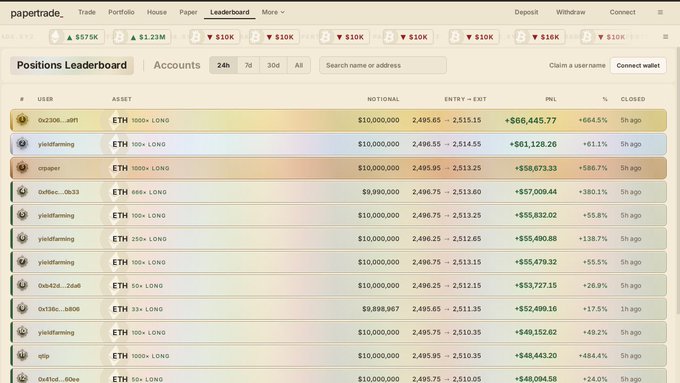This screenshot has width=680, height=383.
Task: Switch to Accounts view
Action: (177, 65)
